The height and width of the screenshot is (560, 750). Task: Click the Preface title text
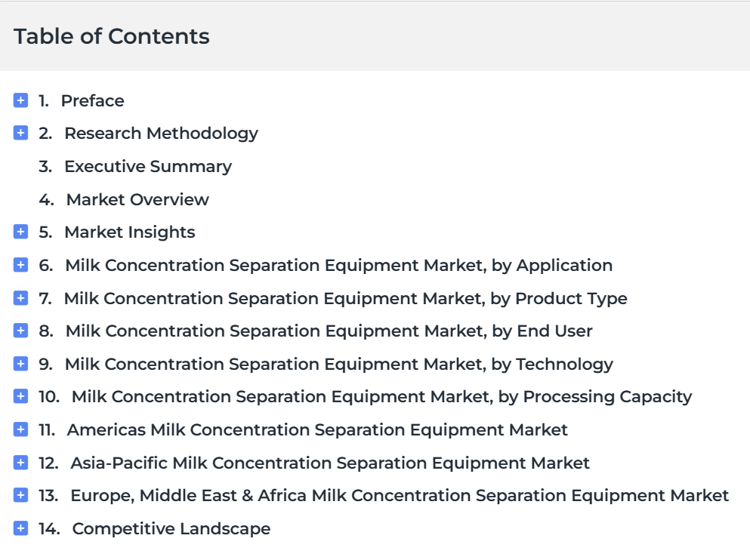tap(92, 100)
